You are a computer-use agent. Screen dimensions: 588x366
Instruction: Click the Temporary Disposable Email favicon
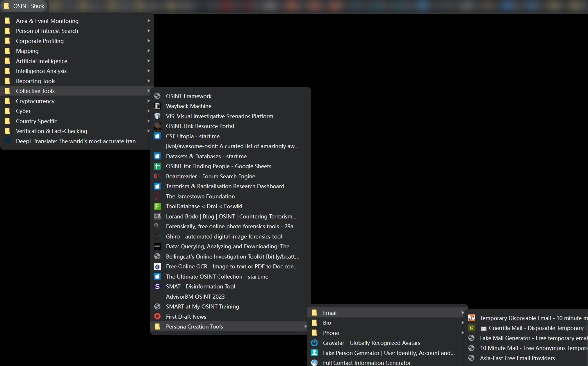pos(471,318)
